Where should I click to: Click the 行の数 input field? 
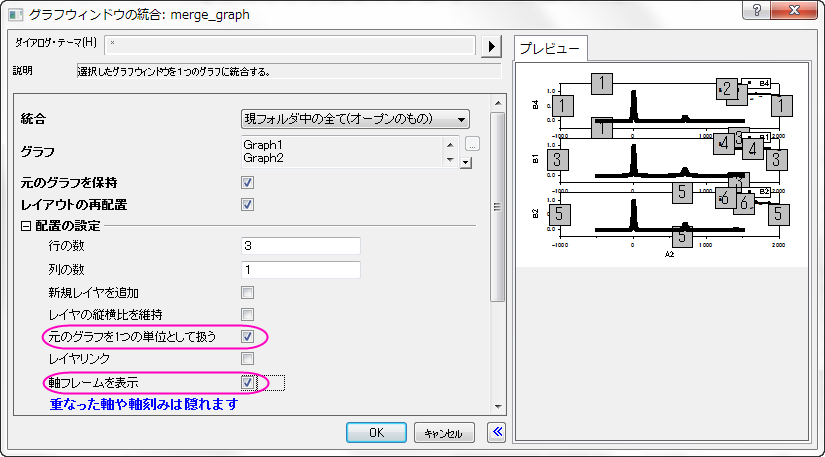click(300, 246)
